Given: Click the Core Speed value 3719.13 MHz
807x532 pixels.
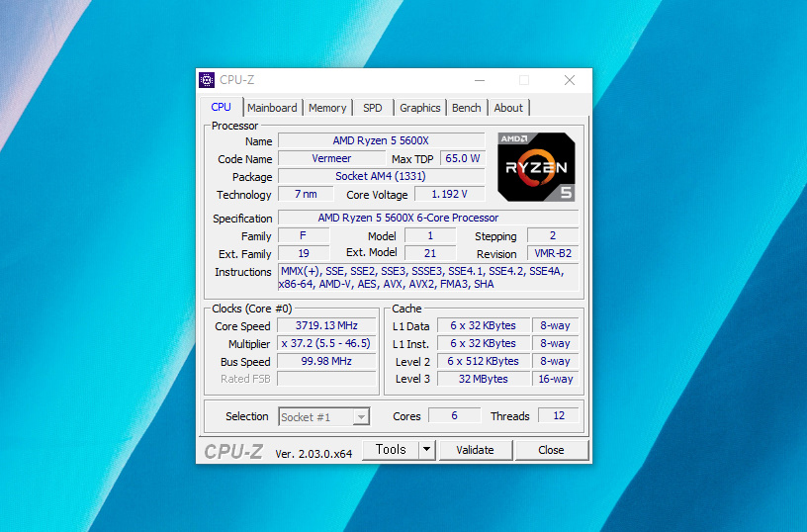Looking at the screenshot, I should (326, 325).
